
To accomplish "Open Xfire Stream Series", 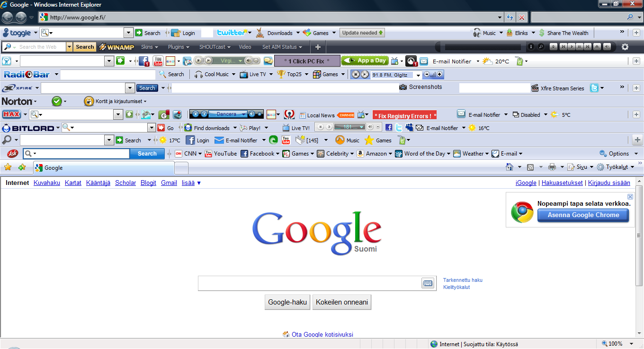I will tap(558, 88).
